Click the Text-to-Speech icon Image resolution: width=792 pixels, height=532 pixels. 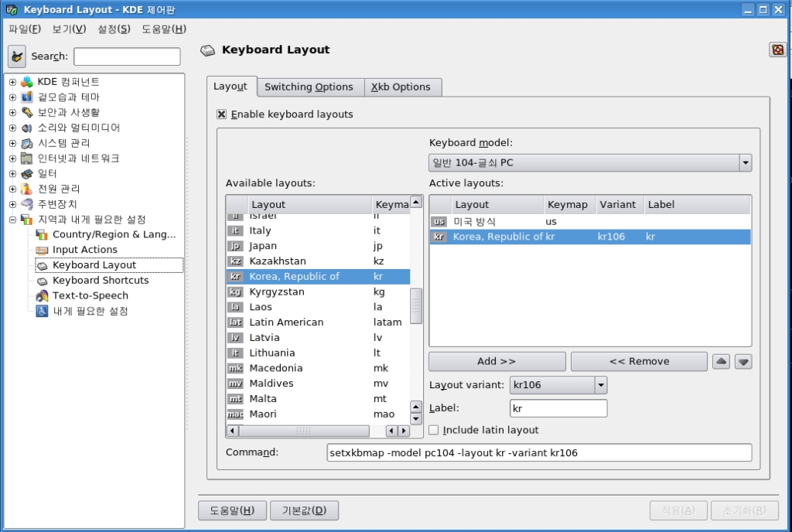click(x=42, y=296)
